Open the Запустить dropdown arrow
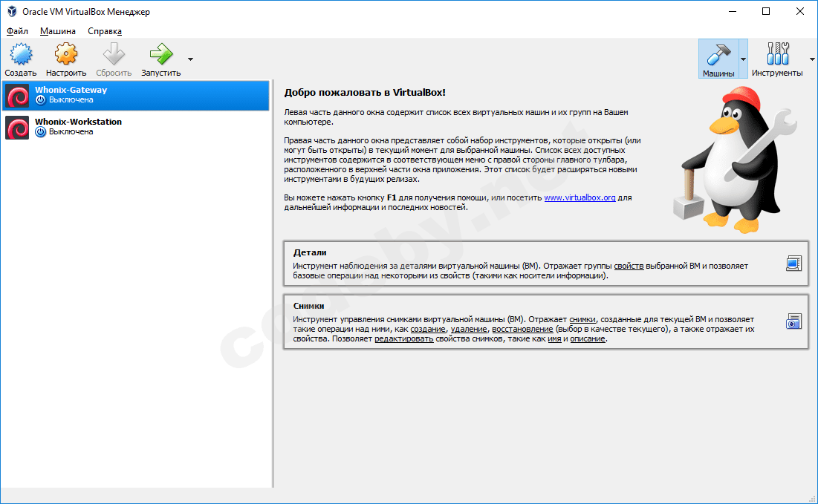This screenshot has height=504, width=818. pos(189,59)
